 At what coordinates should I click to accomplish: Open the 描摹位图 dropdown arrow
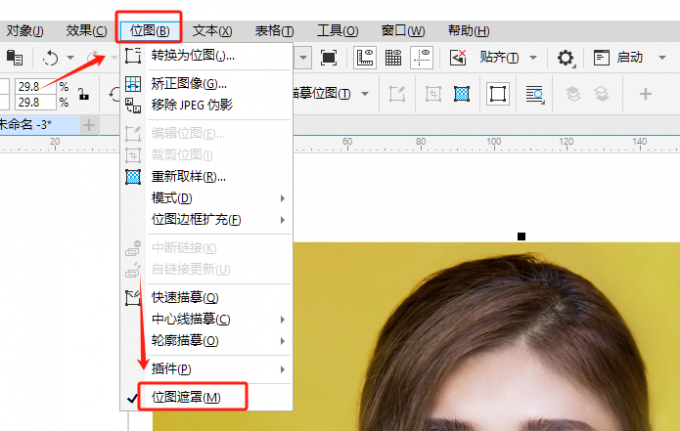point(365,94)
